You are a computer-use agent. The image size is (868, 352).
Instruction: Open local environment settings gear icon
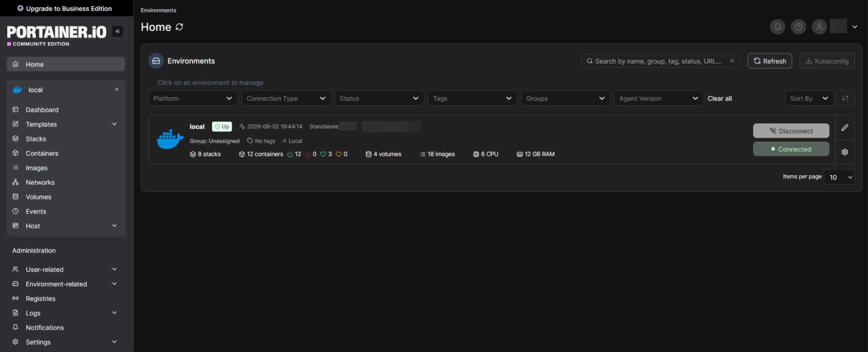(845, 152)
